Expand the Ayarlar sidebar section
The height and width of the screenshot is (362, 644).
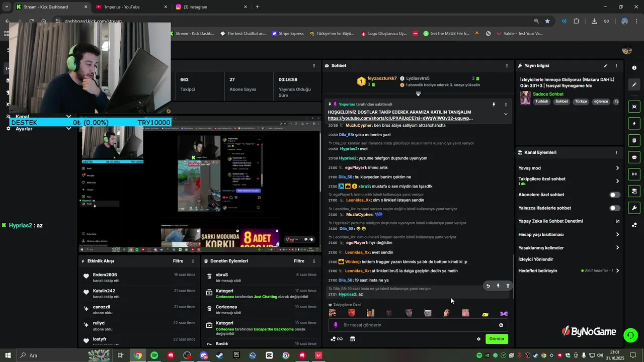(69, 129)
